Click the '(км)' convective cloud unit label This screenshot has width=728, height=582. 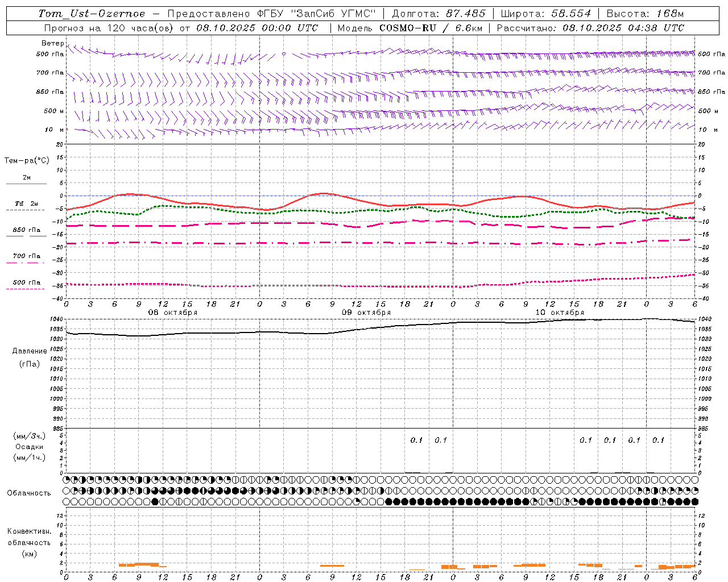click(29, 554)
